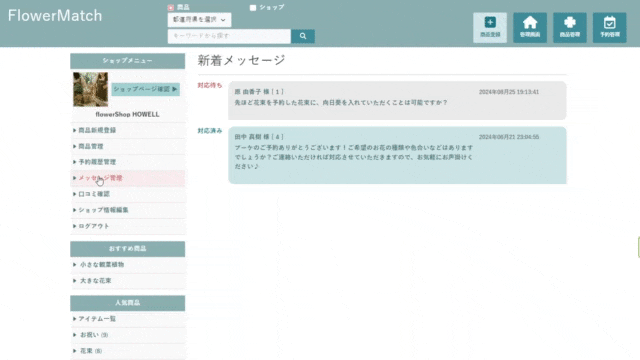Select the 商品 search radio button

(171, 7)
